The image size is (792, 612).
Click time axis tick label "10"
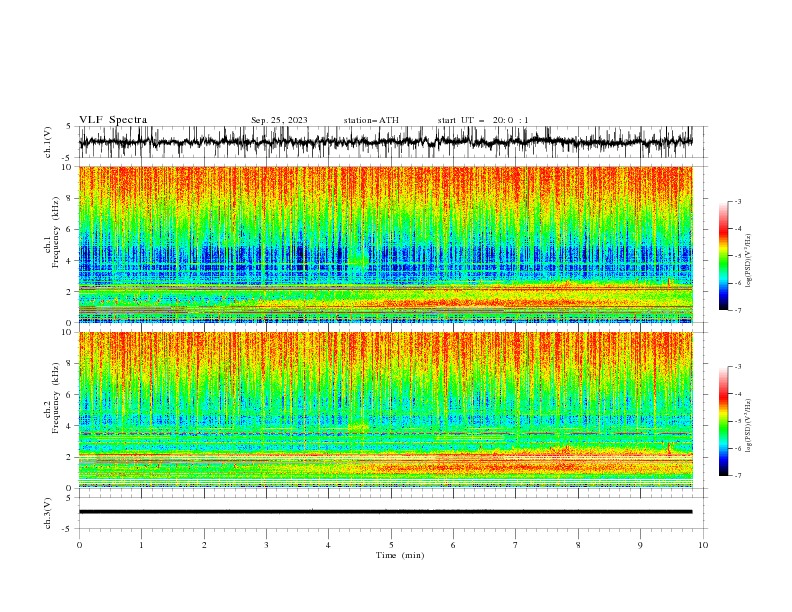point(703,545)
